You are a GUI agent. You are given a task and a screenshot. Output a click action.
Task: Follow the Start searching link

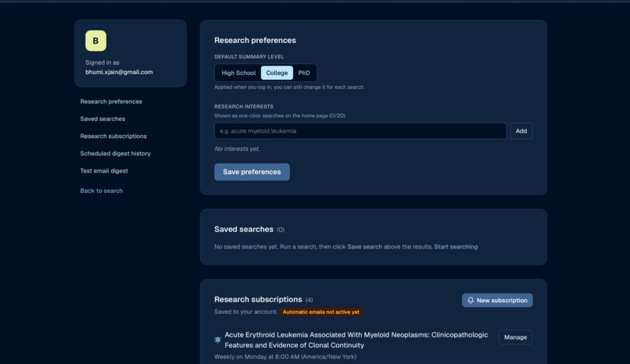click(456, 247)
